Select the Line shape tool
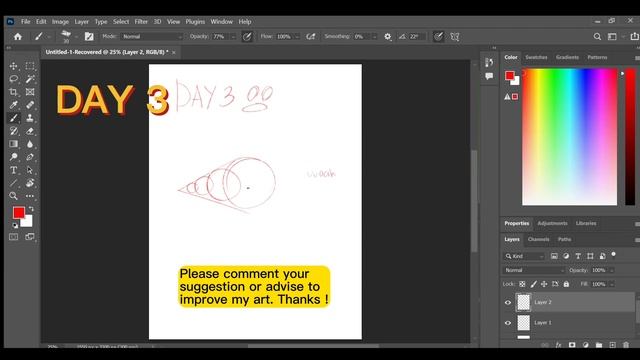Viewport: 640px width, 360px height. point(13,183)
